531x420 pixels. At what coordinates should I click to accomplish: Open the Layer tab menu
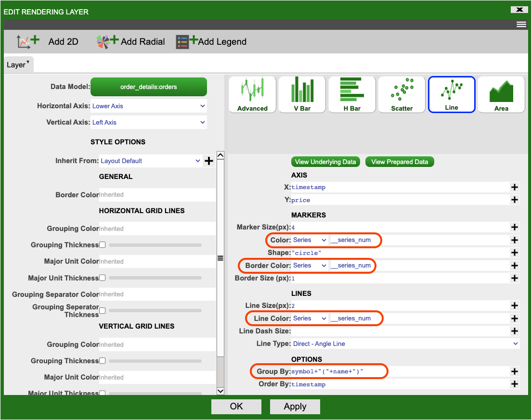pos(18,64)
